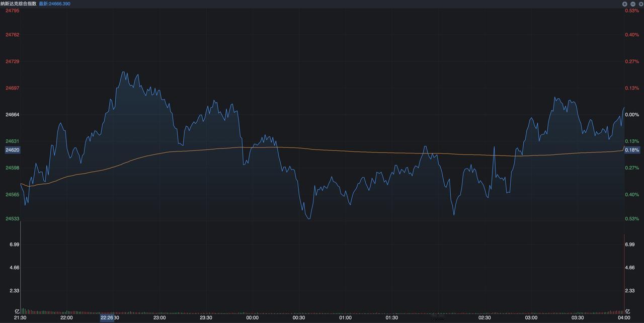Click the 04:00 time axis label
The height and width of the screenshot is (323, 644).
click(x=624, y=318)
